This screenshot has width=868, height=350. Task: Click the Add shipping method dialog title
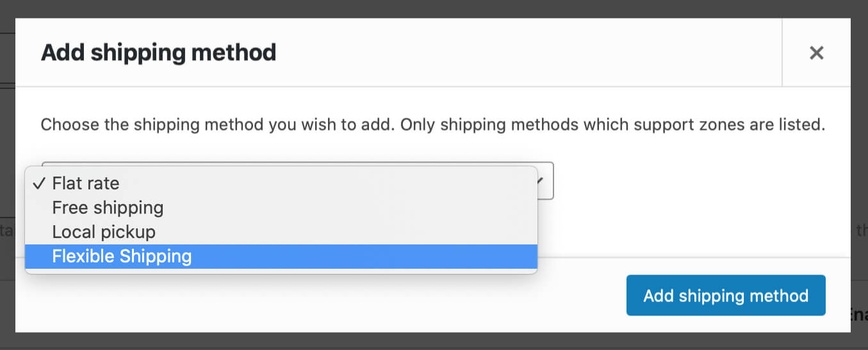tap(159, 52)
